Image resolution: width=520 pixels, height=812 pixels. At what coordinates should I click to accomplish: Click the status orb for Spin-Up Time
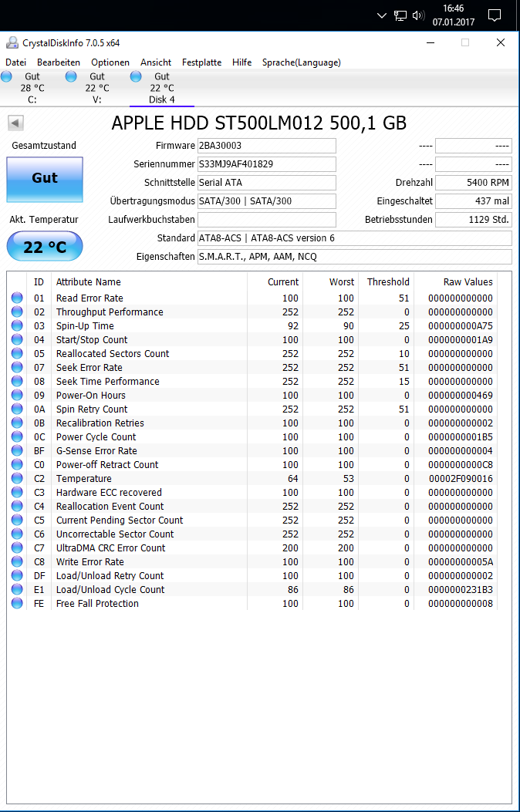(17, 325)
